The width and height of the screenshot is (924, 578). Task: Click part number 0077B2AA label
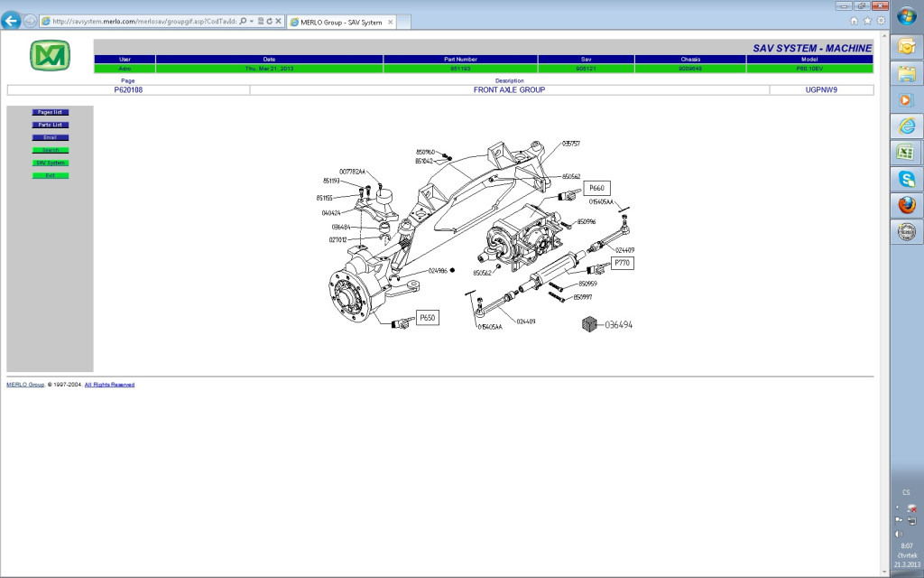pos(353,172)
